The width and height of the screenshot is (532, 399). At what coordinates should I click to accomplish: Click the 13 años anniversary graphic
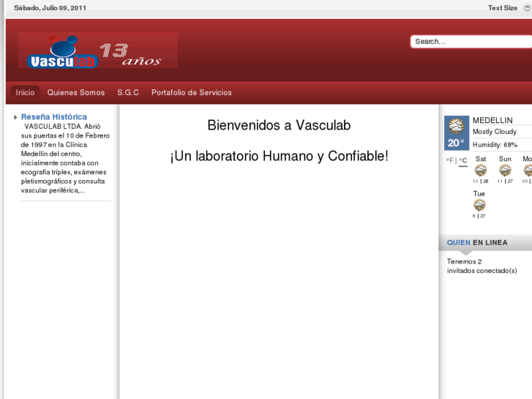pos(131,54)
